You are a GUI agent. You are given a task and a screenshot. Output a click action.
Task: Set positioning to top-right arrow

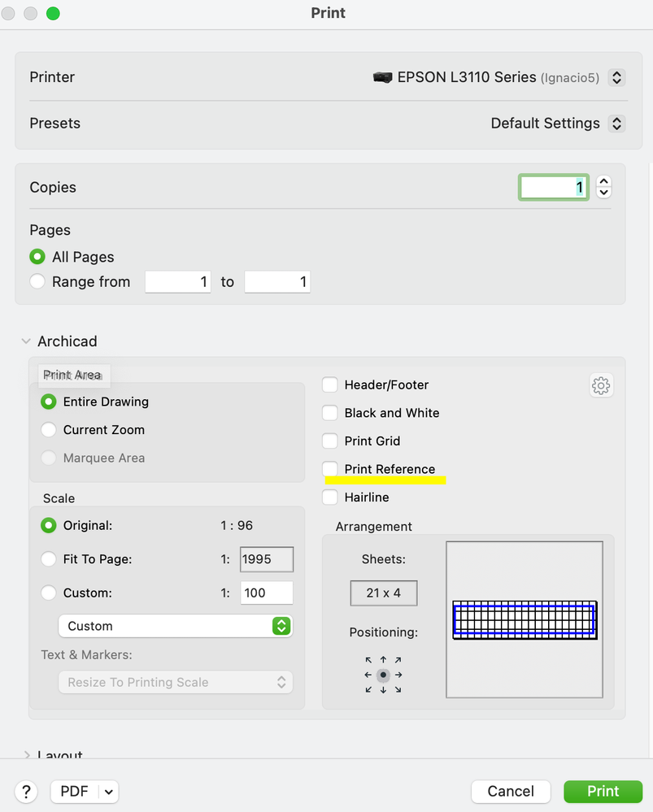click(398, 660)
